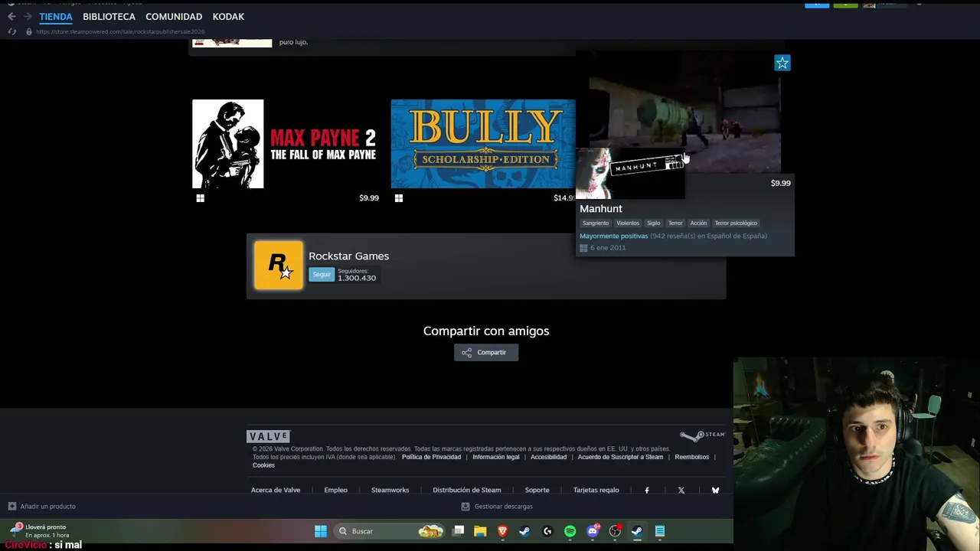Image resolution: width=980 pixels, height=551 pixels.
Task: Open the KODAK profile tab
Action: pos(228,16)
